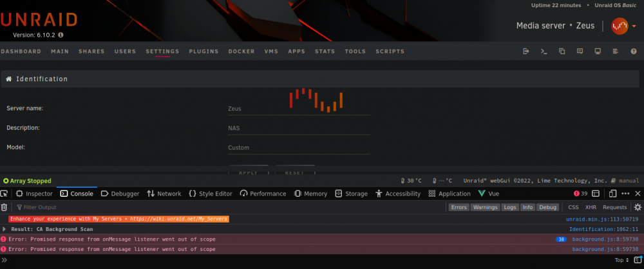Screen dimensions: 644x269
Task: Expand the Result: CA Background Scan entry
Action: [x=4, y=229]
